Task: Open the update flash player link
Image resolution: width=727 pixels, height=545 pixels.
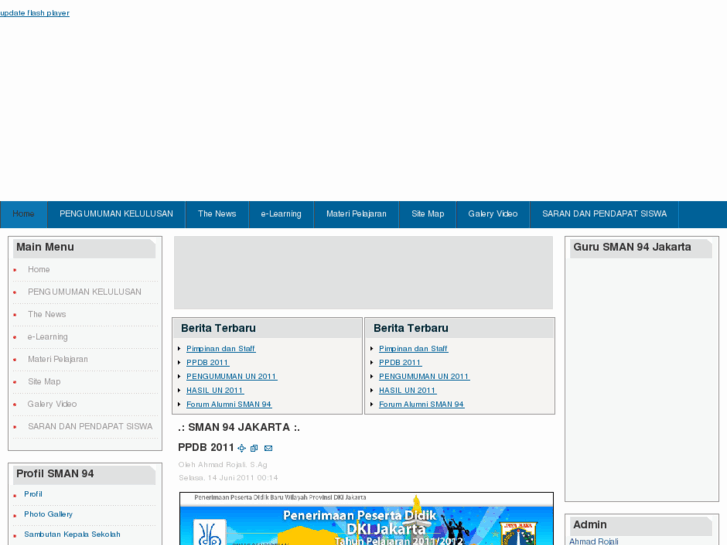Action: [x=35, y=13]
